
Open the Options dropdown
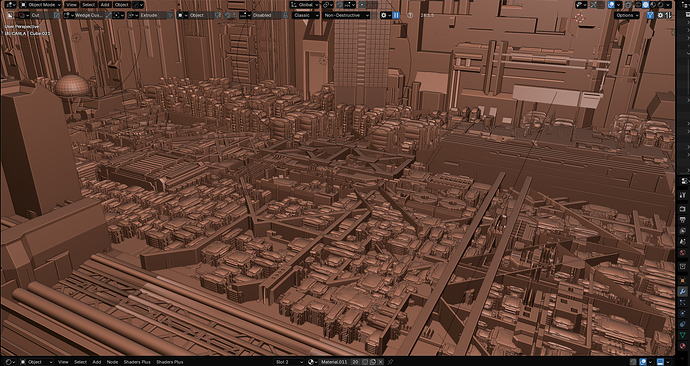coord(627,15)
